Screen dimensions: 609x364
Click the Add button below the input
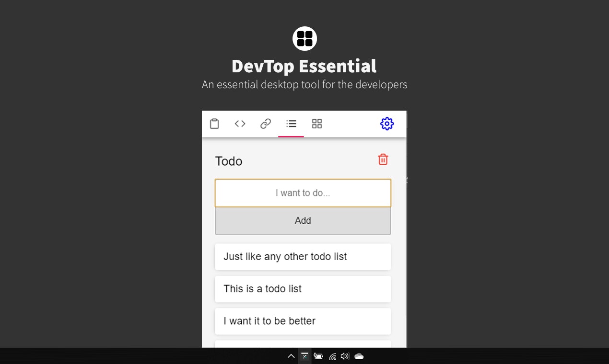coord(303,221)
